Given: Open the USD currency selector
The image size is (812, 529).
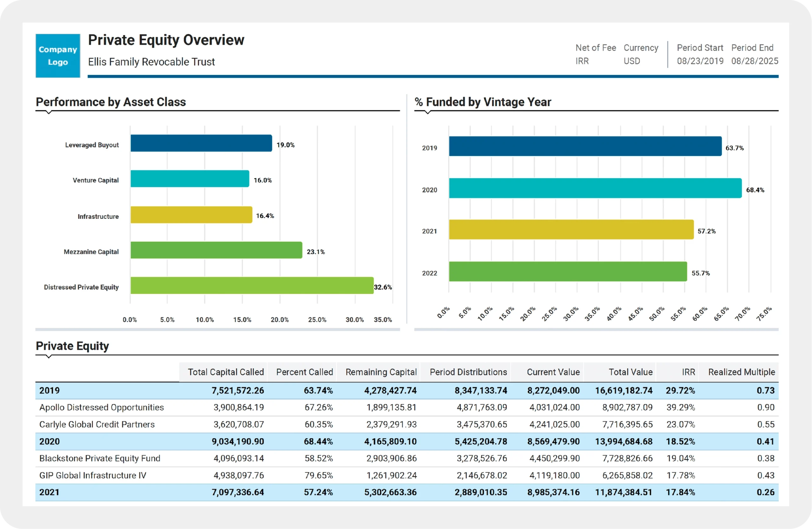Looking at the screenshot, I should (x=632, y=61).
